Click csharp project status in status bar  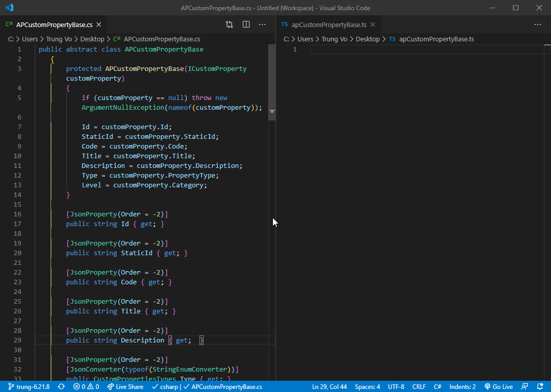pyautogui.click(x=165, y=387)
